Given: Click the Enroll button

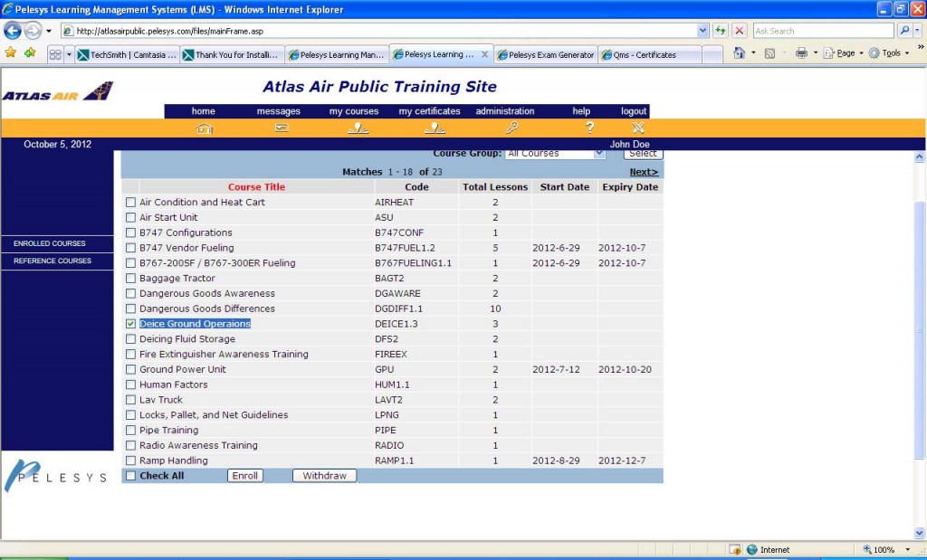Looking at the screenshot, I should click(244, 476).
